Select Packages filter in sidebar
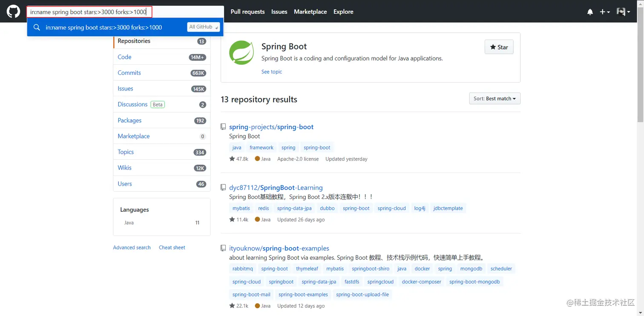The width and height of the screenshot is (644, 316). (162, 121)
